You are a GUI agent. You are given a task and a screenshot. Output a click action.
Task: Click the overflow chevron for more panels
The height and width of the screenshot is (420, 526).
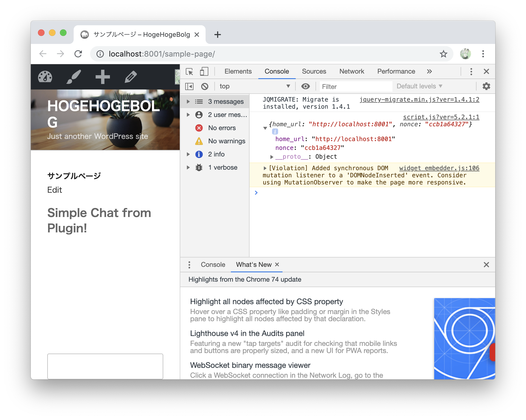point(429,71)
